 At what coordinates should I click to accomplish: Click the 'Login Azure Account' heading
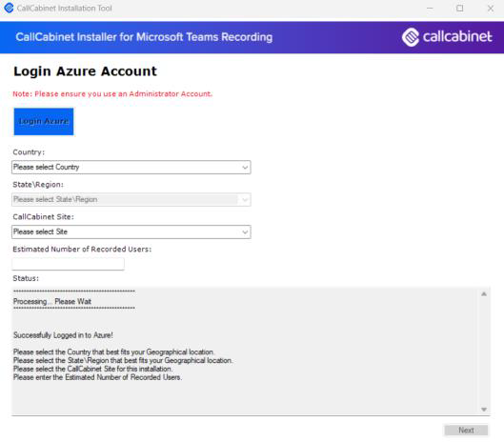coord(85,71)
